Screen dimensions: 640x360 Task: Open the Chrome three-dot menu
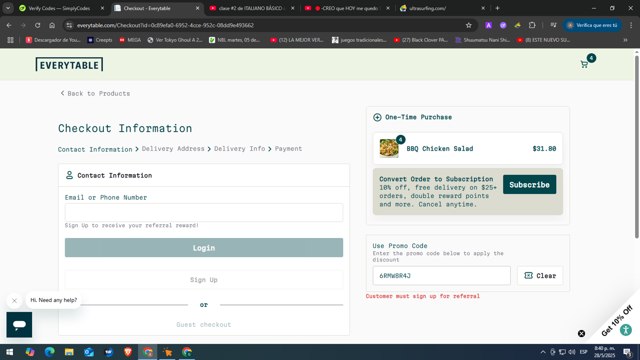[631, 25]
